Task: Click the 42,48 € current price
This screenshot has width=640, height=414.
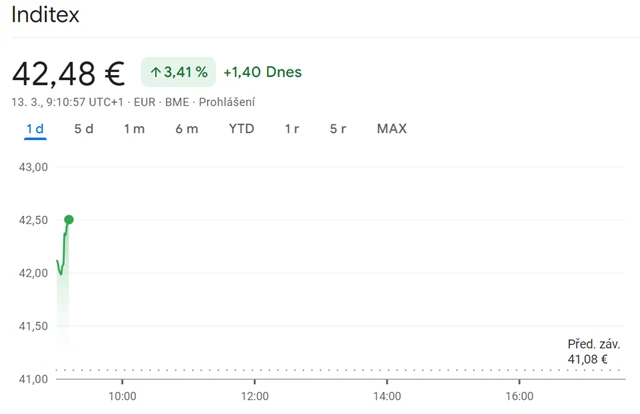Action: coord(68,73)
